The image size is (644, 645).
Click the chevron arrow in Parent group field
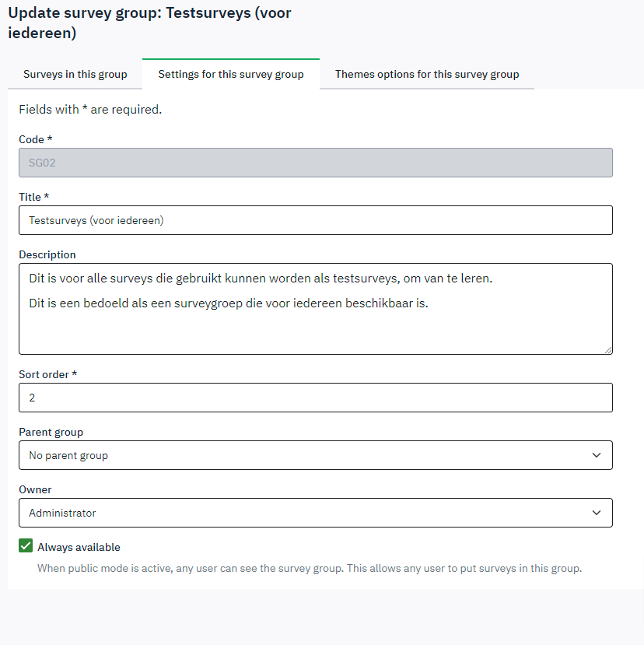click(596, 455)
